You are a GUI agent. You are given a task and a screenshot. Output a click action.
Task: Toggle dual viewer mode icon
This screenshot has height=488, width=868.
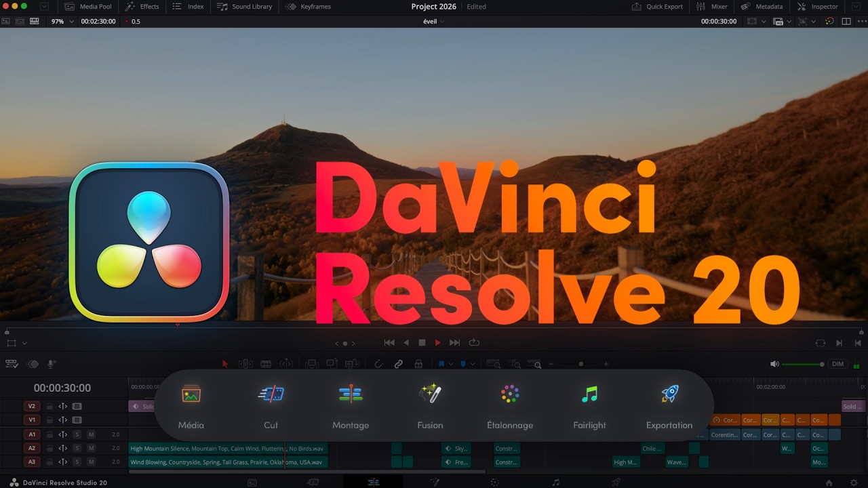846,22
